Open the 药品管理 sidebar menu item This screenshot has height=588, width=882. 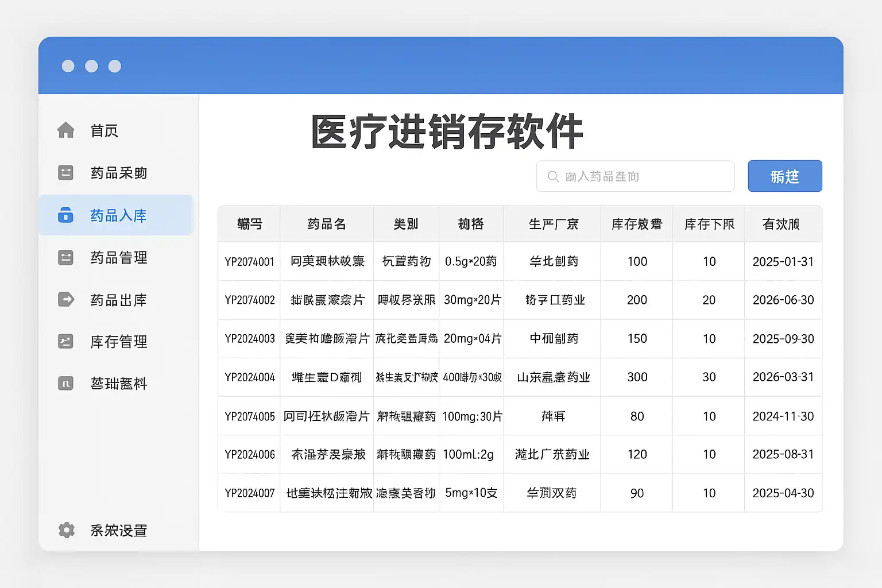coord(118,258)
